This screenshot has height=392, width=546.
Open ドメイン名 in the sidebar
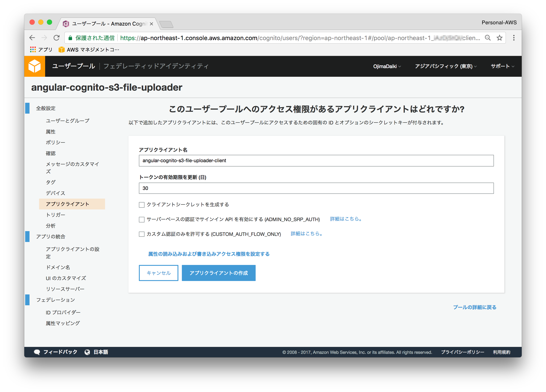(x=58, y=267)
